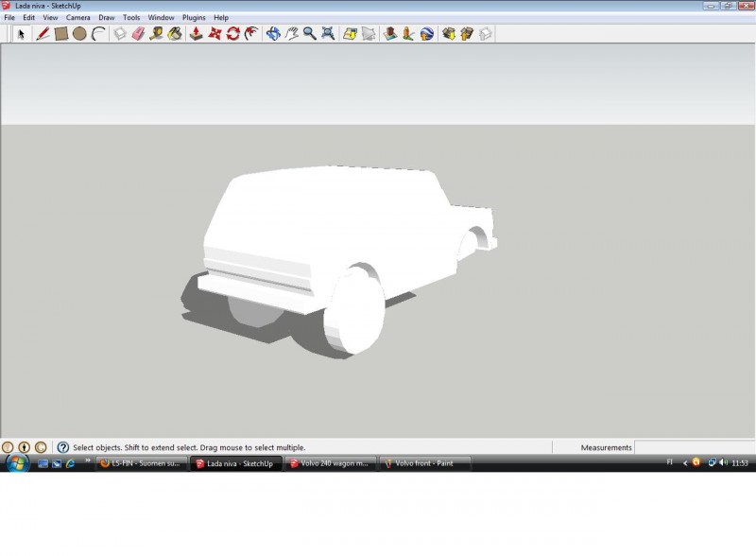Click the orange system tray icon
This screenshot has height=556, width=756.
[696, 462]
